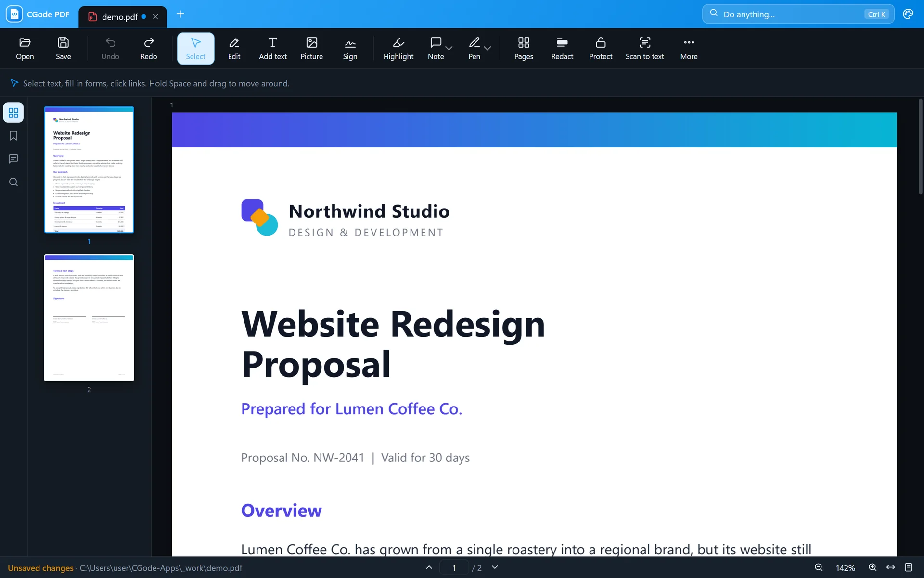
Task: Expand the Pen tool dropdown arrow
Action: pos(488,48)
